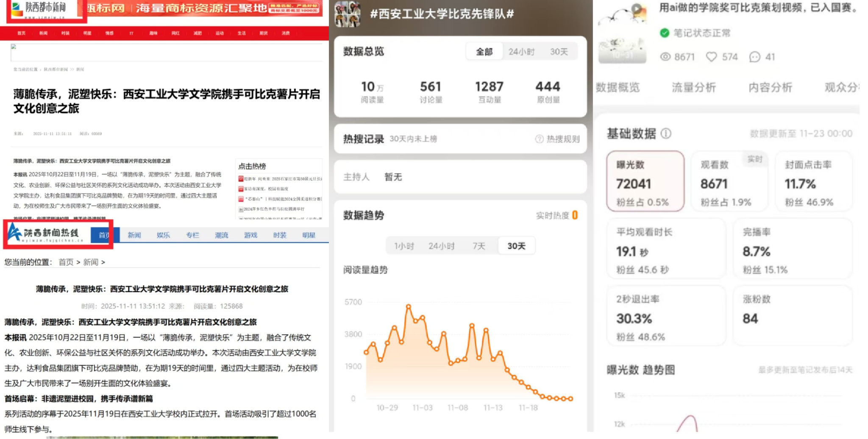
Task: Select 24小时 range in 数据总览
Action: (x=521, y=52)
